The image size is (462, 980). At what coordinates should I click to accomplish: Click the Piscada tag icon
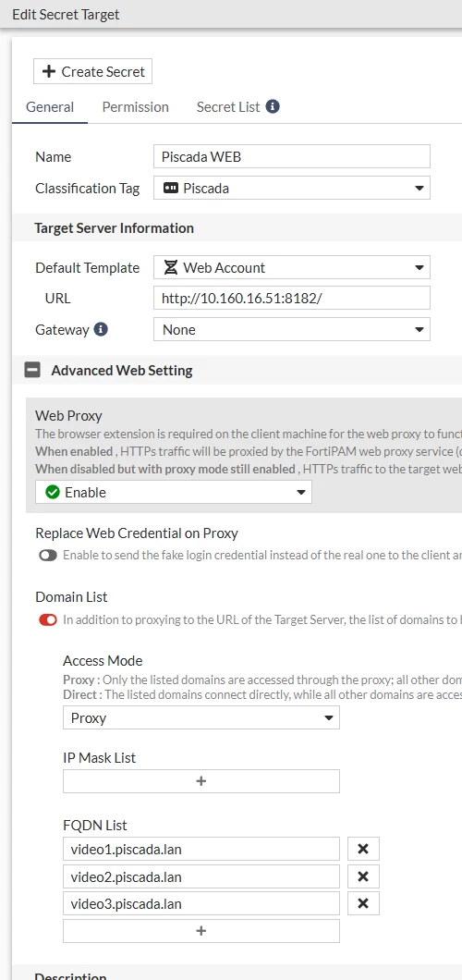click(x=170, y=188)
